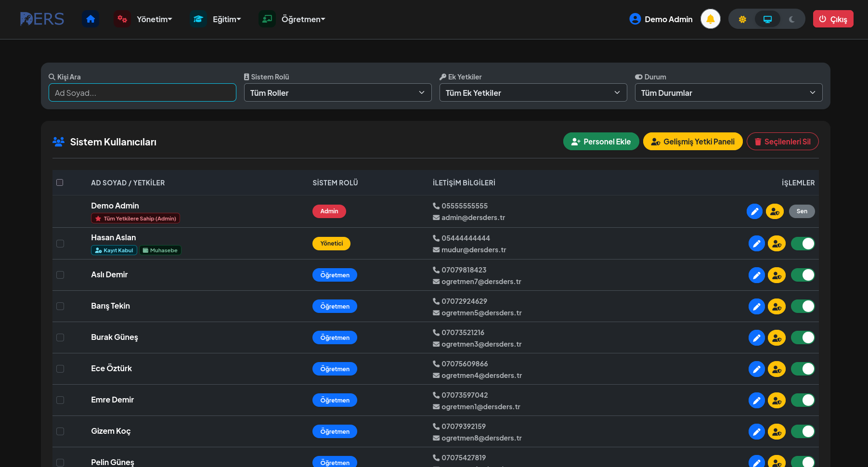Image resolution: width=868 pixels, height=467 pixels.
Task: Click Seçilenleri Sil button
Action: point(782,142)
